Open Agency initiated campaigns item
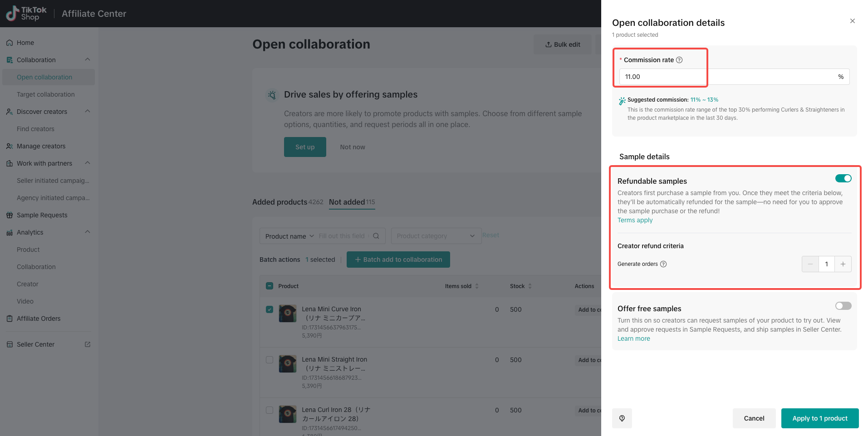 coord(53,198)
